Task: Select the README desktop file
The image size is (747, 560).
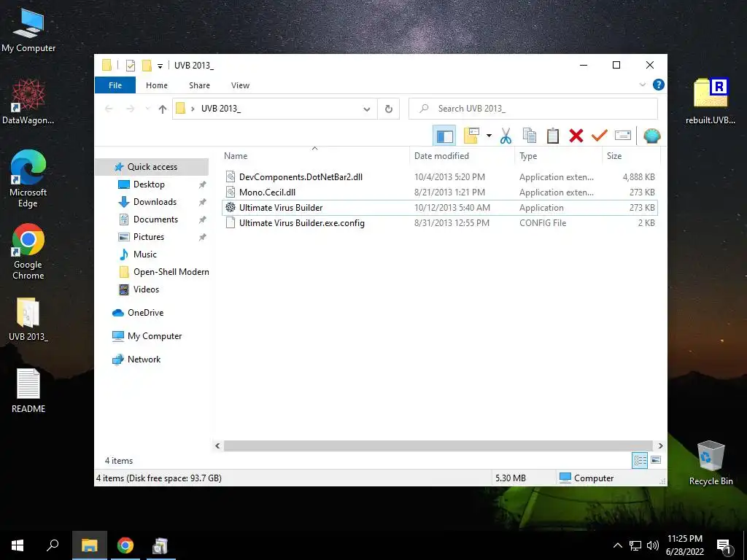Action: coord(28,391)
